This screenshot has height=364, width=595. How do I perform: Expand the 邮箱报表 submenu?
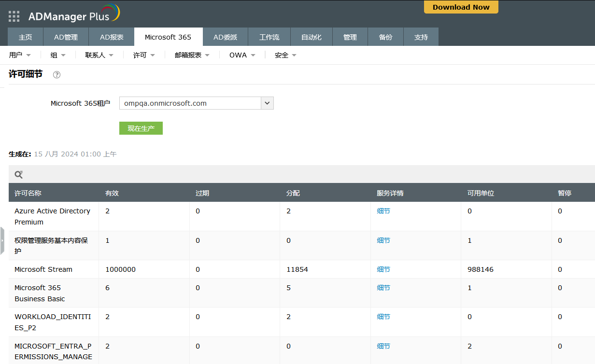(x=192, y=56)
